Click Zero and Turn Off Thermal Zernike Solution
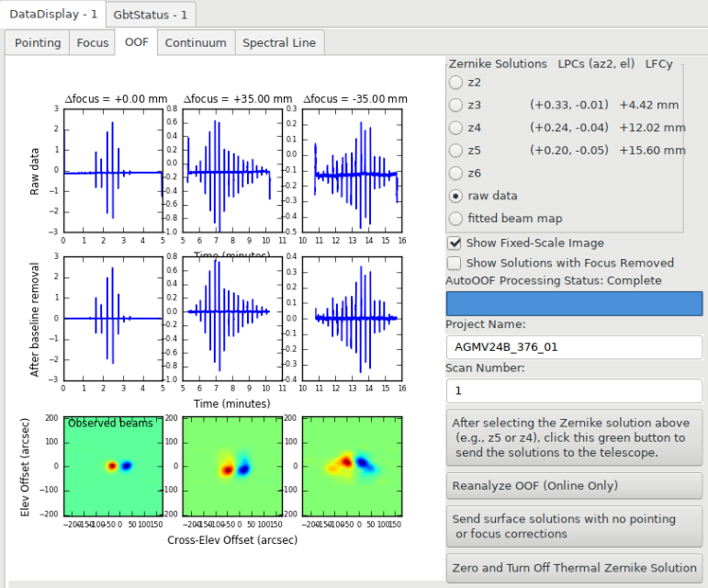 [x=574, y=568]
